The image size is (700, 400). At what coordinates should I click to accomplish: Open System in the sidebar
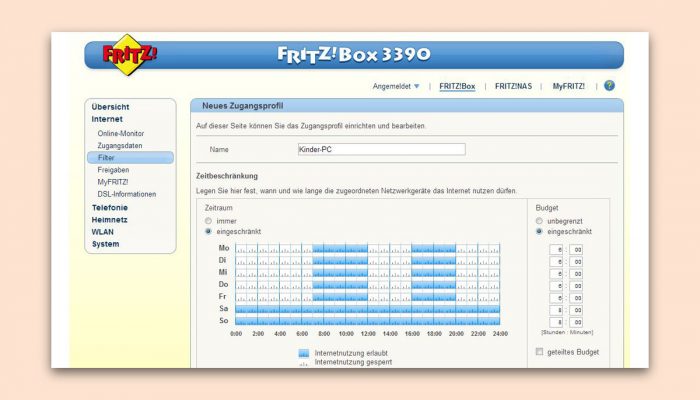tap(105, 244)
